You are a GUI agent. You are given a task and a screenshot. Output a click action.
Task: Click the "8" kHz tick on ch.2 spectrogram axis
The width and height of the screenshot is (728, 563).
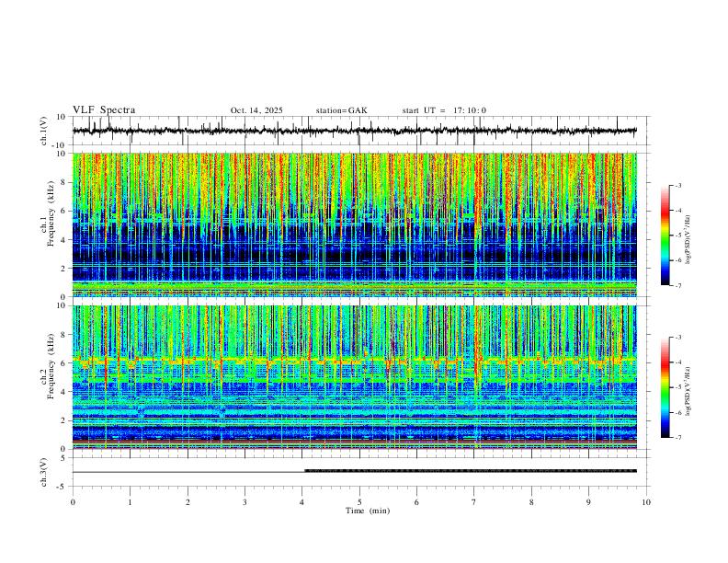[64, 335]
